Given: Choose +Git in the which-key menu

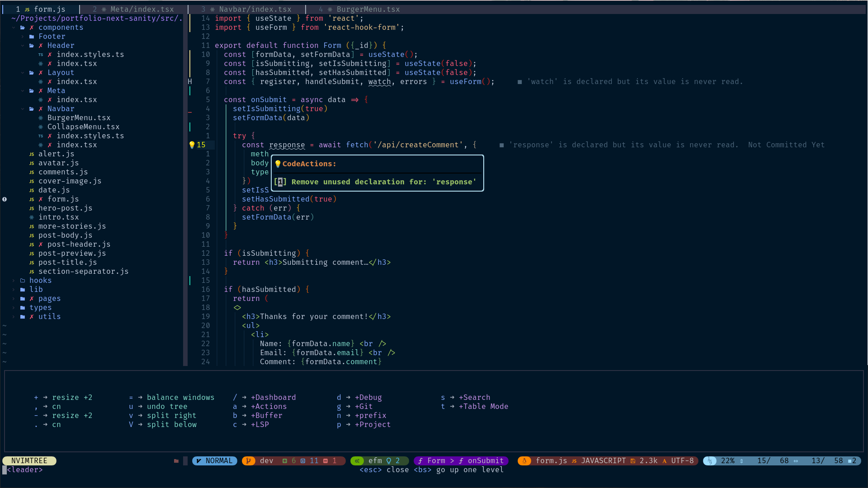Looking at the screenshot, I should point(363,407).
